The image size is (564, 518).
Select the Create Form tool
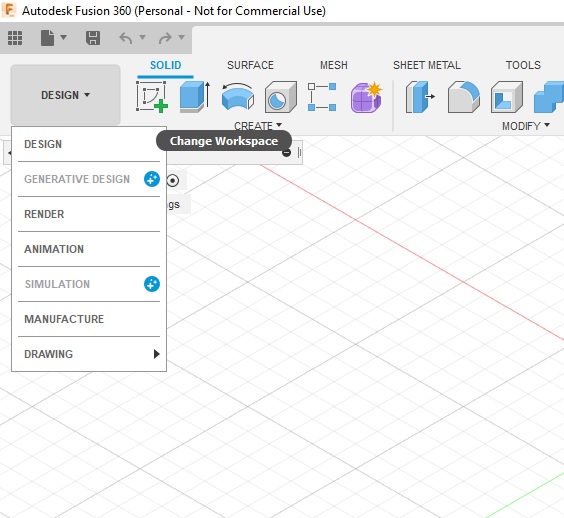click(x=366, y=97)
